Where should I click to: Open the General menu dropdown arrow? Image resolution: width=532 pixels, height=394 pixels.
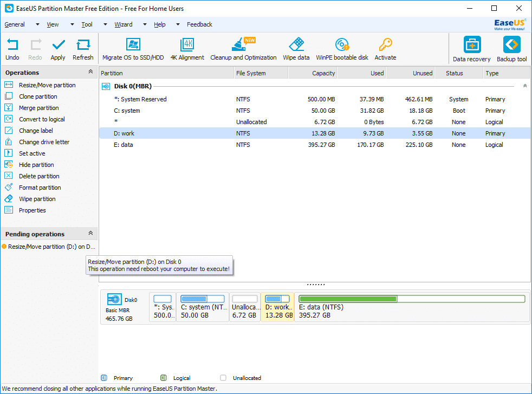37,24
